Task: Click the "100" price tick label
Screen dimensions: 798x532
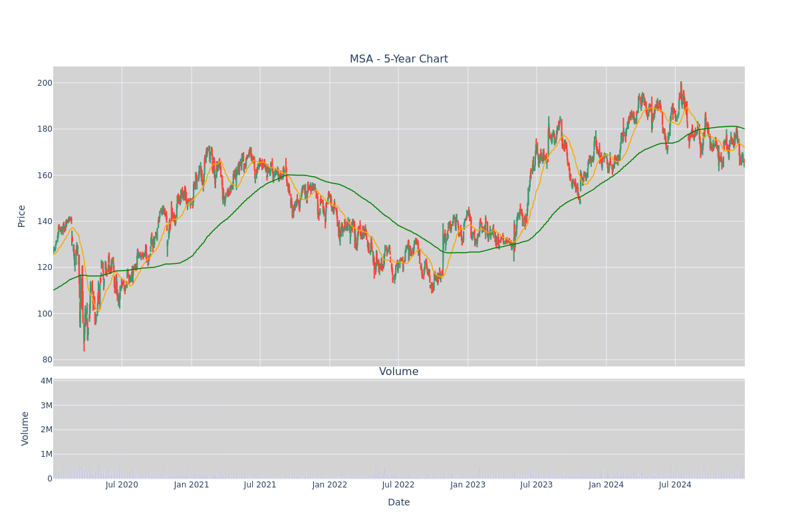Action: (x=45, y=314)
